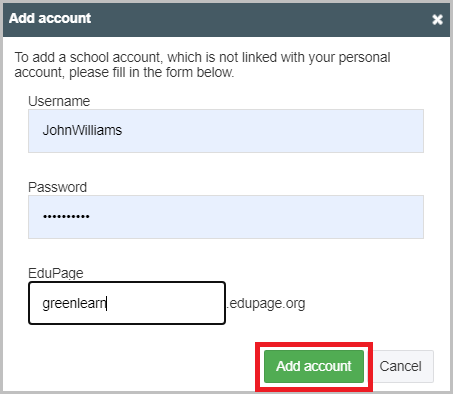Click the dialog's dark header bar
The image size is (453, 394).
pos(226,20)
